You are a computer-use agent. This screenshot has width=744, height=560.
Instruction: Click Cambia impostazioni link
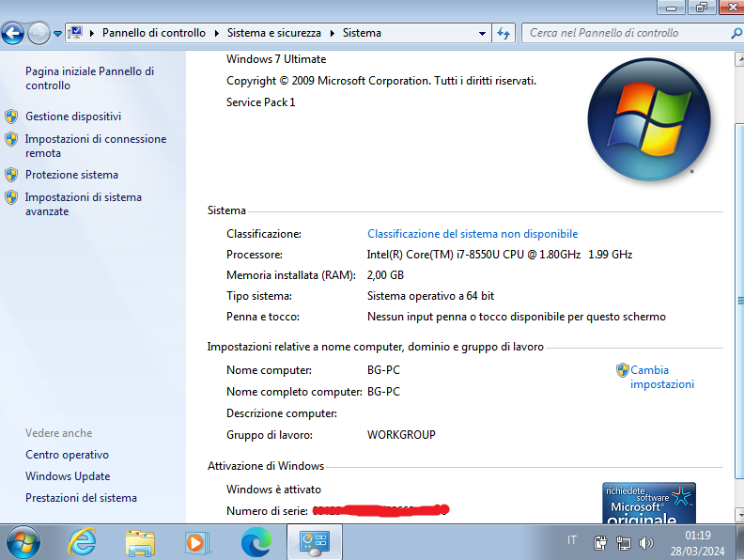[662, 378]
